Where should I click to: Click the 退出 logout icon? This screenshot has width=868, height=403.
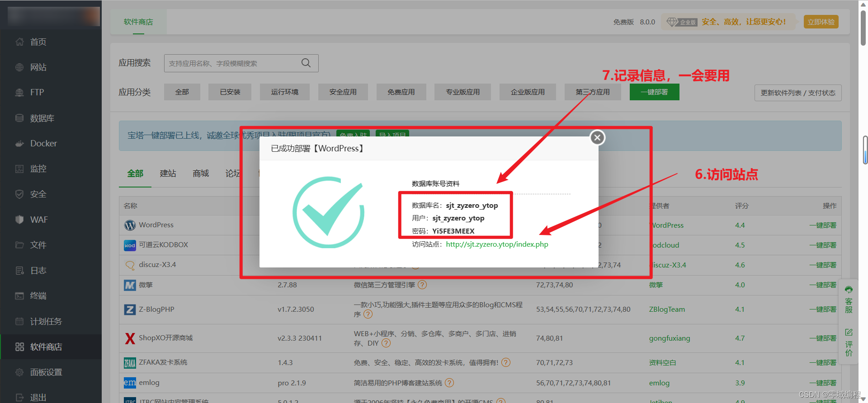[19, 398]
